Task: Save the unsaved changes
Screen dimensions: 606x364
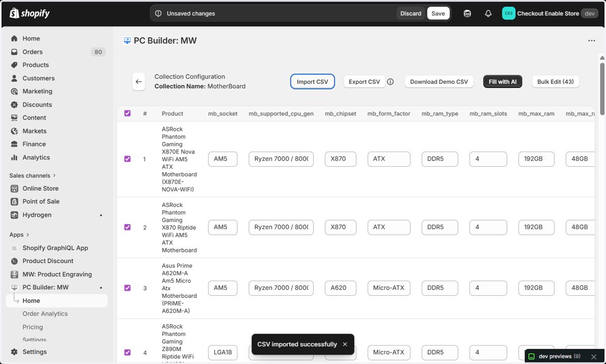Action: [438, 14]
